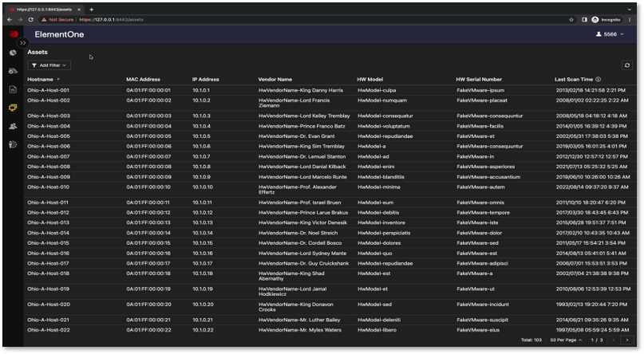
Task: Click the Vendor Name column header
Action: click(x=275, y=80)
